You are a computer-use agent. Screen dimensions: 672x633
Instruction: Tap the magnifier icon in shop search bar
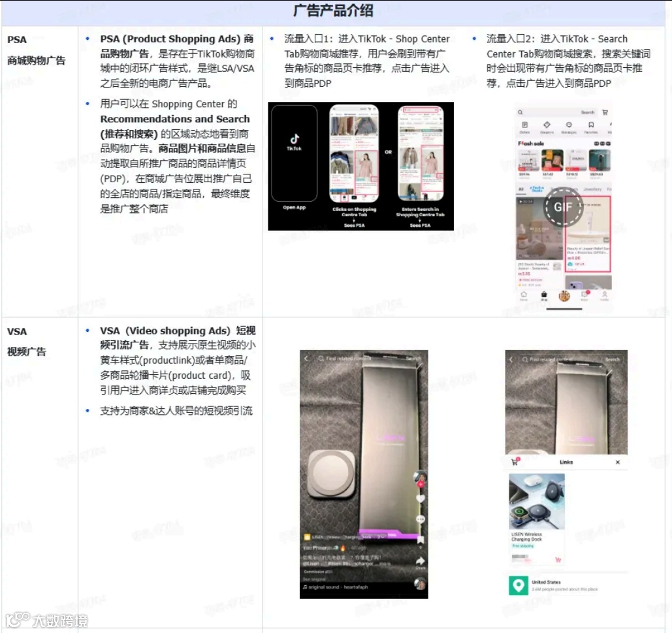coord(520,112)
